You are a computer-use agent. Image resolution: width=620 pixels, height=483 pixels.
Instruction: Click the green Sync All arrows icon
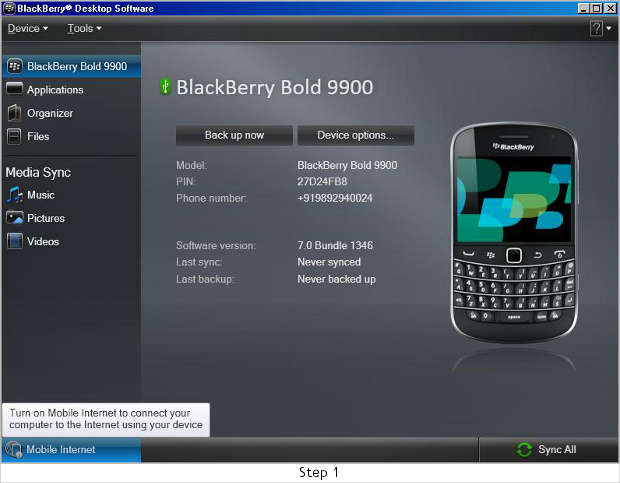point(525,450)
